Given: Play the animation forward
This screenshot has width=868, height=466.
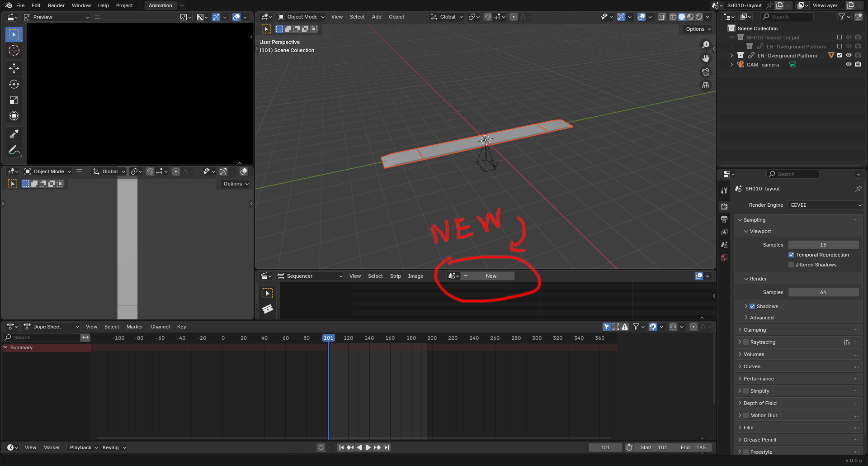Looking at the screenshot, I should click(x=368, y=448).
